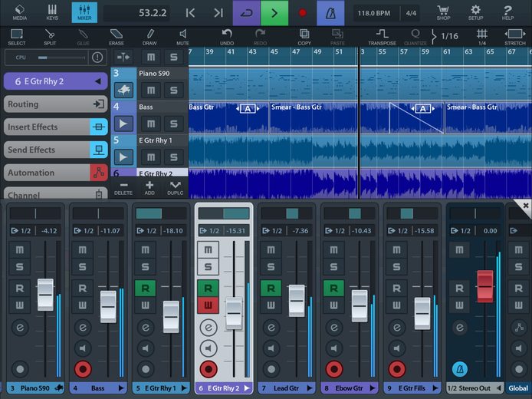Expand the Insert Effects section
This screenshot has height=399, width=532.
(56, 127)
